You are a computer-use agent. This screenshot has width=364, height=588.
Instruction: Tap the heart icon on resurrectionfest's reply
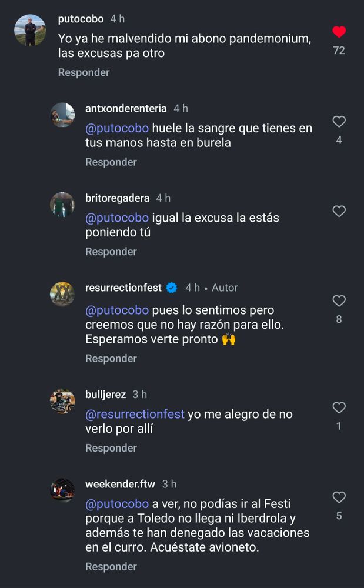[x=339, y=300]
